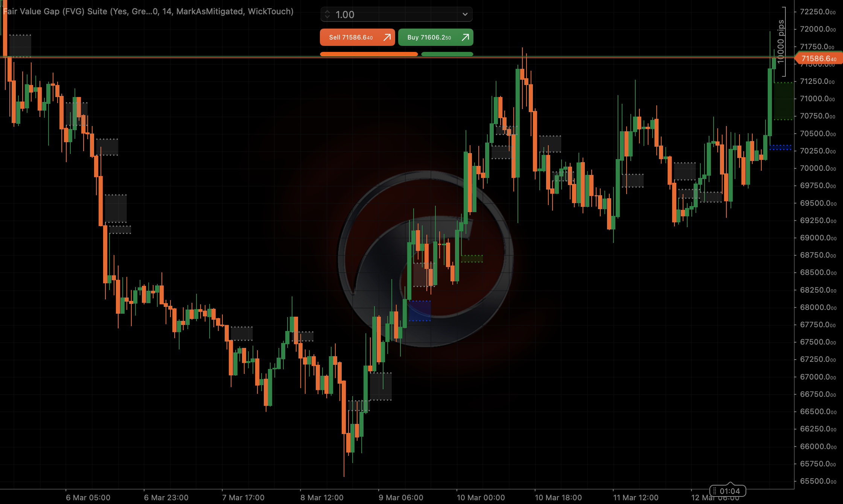Select the 10 Mar 00:00 time axis label
843x504 pixels.
point(481,497)
